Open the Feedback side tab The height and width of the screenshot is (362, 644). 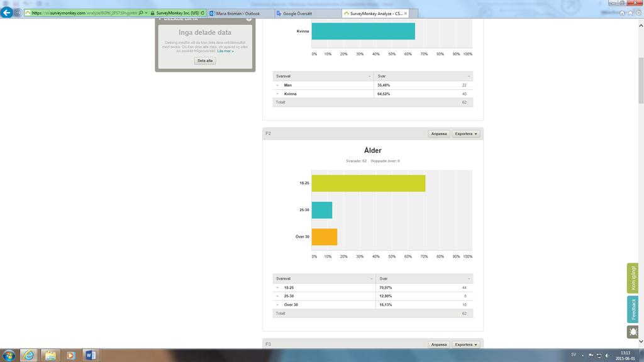(x=633, y=309)
